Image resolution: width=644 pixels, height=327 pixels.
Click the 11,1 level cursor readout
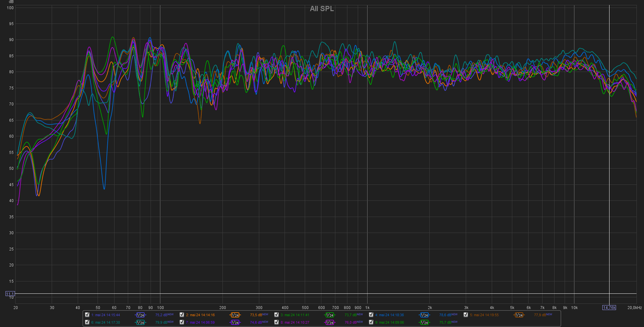10,293
